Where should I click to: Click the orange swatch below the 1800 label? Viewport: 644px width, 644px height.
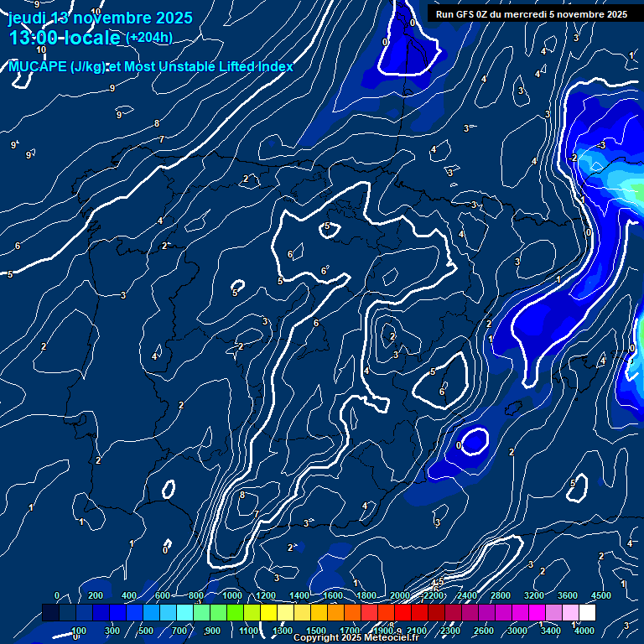point(352,612)
